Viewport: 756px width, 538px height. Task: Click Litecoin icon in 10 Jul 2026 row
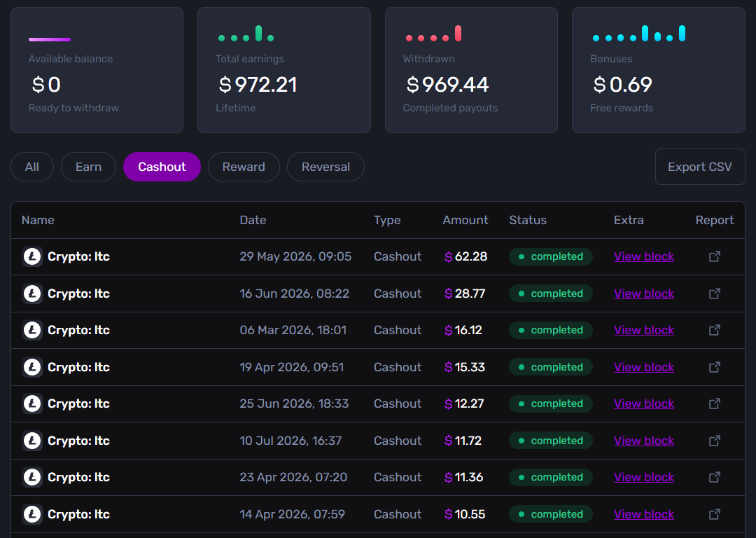32,441
